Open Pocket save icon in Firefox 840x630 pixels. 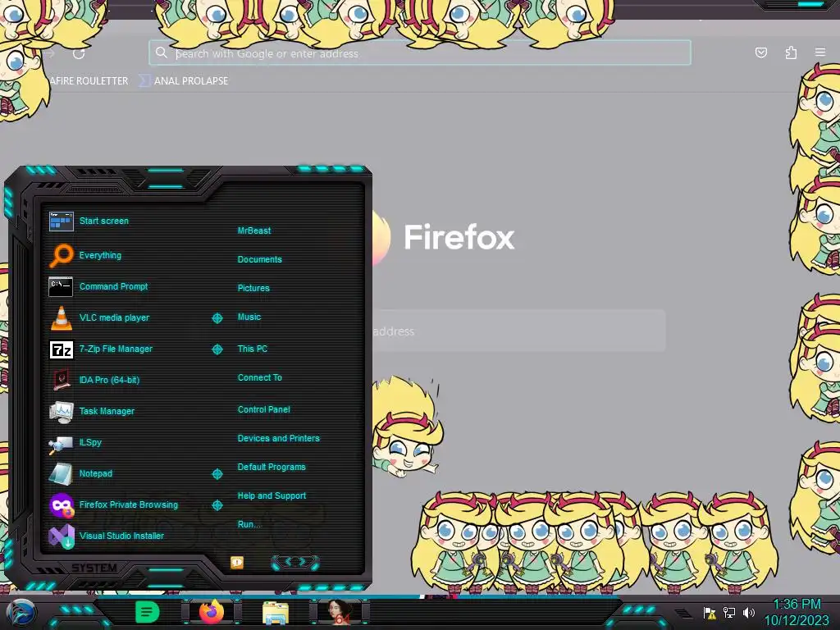pos(760,52)
